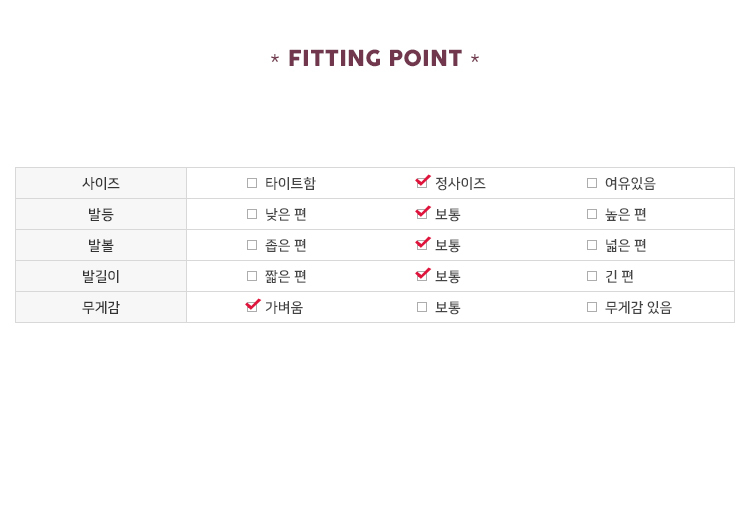Check 보통 in the 무게감 row
The height and width of the screenshot is (523, 750).
[x=422, y=307]
